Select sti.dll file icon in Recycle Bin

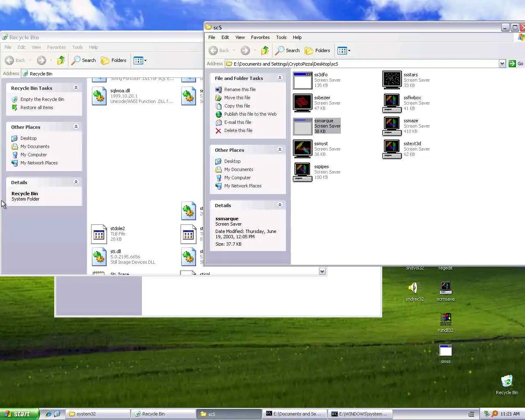(99, 257)
